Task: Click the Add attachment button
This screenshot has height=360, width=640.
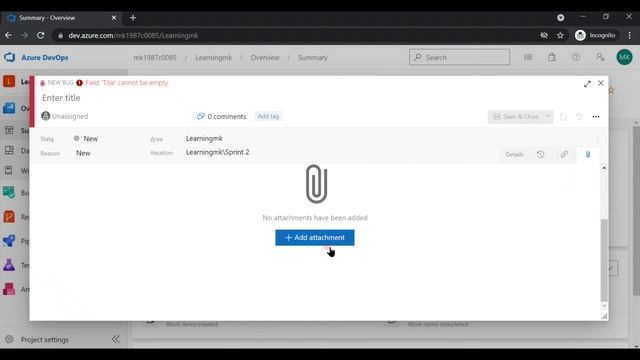Action: point(315,238)
